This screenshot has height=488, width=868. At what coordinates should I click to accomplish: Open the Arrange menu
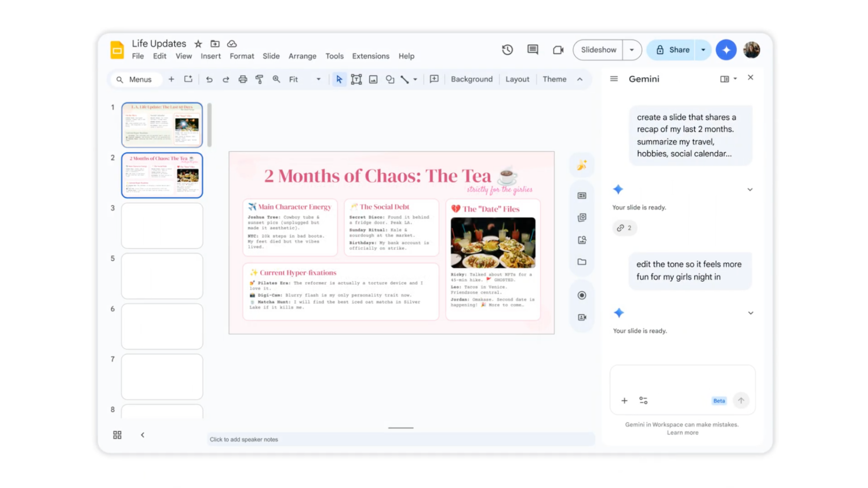(302, 56)
